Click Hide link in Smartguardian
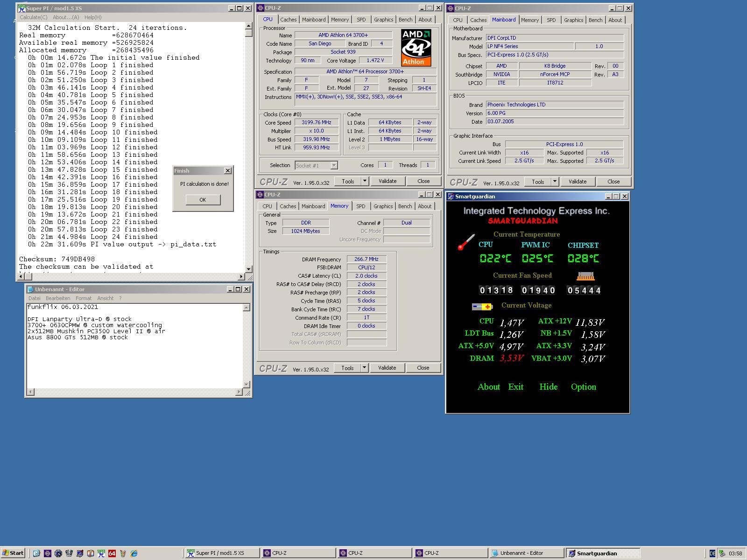 (549, 387)
